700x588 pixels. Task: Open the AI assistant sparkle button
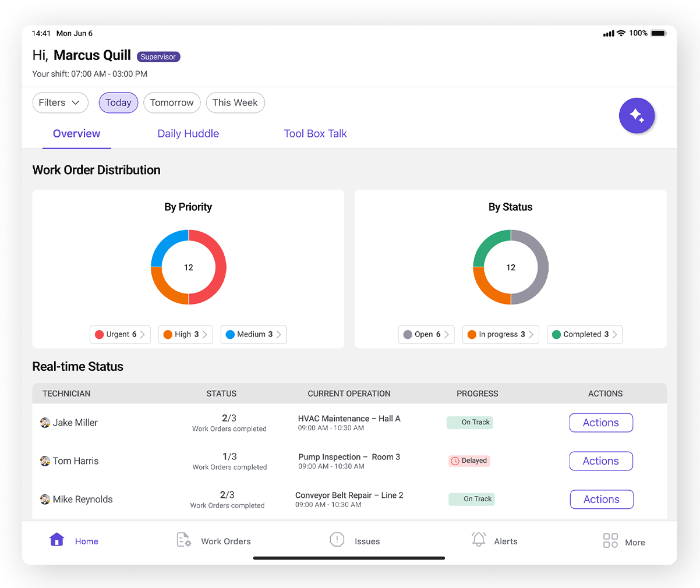(x=637, y=116)
